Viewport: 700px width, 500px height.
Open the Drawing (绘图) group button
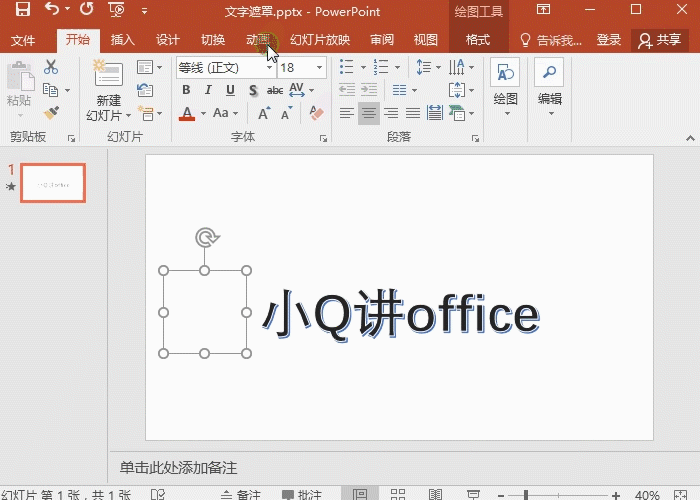506,88
